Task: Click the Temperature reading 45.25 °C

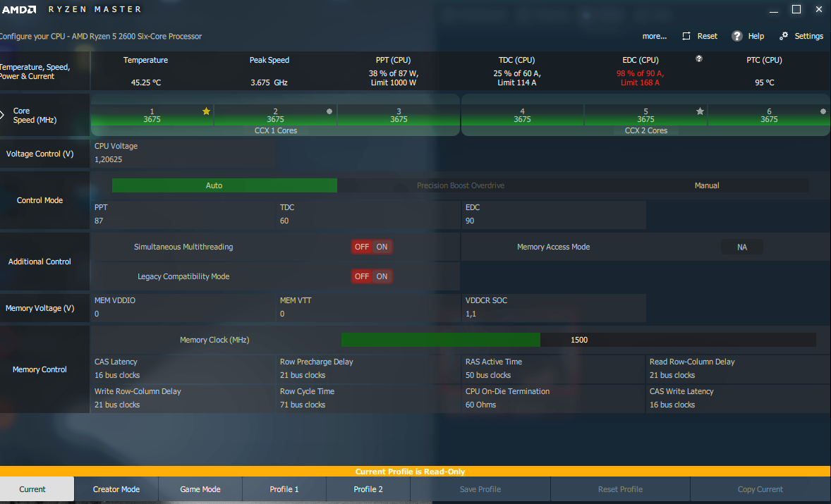Action: [146, 82]
